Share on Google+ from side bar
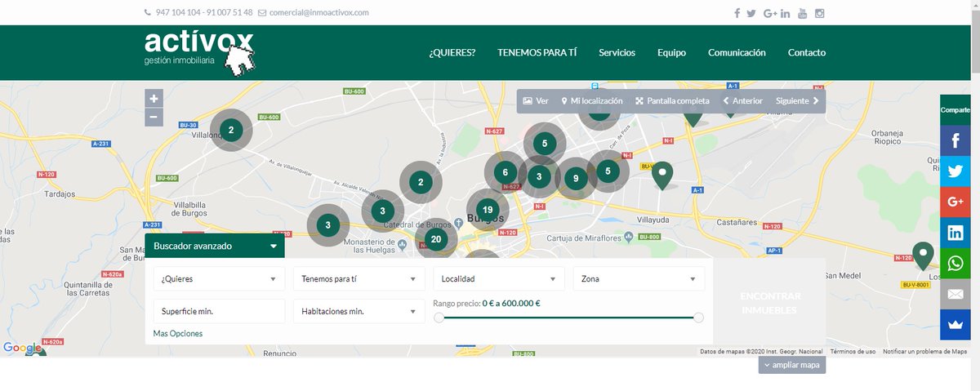 click(x=955, y=202)
